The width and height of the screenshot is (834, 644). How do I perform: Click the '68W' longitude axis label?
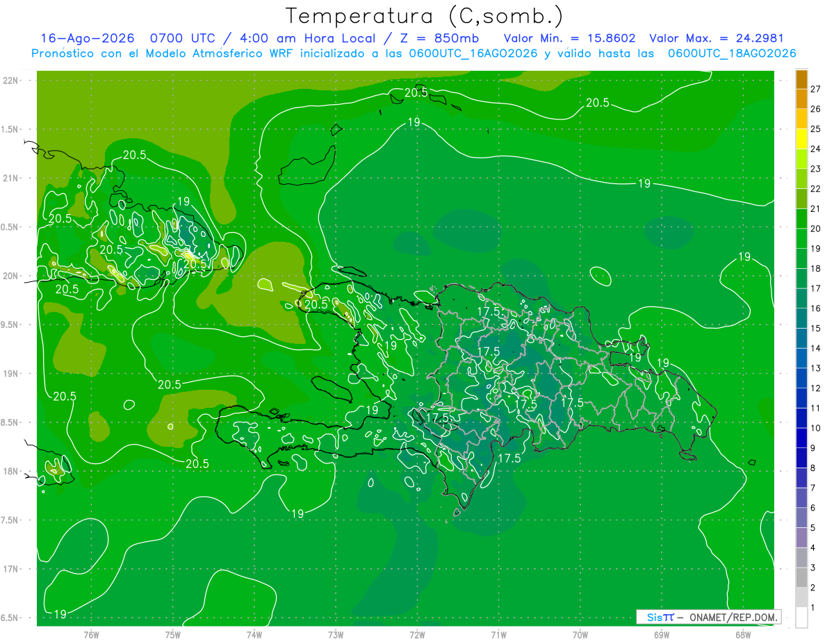point(743,634)
